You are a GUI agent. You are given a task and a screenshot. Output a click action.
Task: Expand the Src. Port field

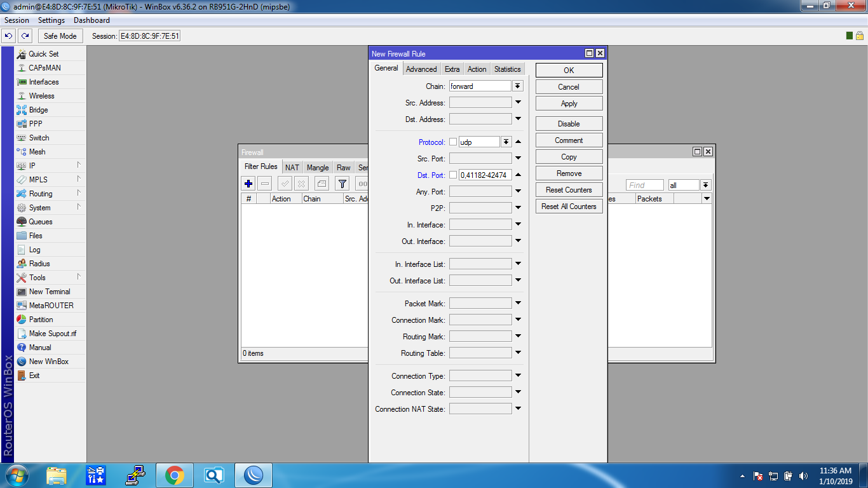(x=518, y=158)
